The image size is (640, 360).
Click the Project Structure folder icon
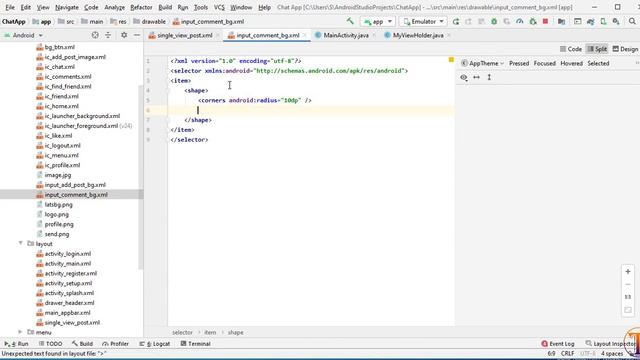tap(561, 22)
